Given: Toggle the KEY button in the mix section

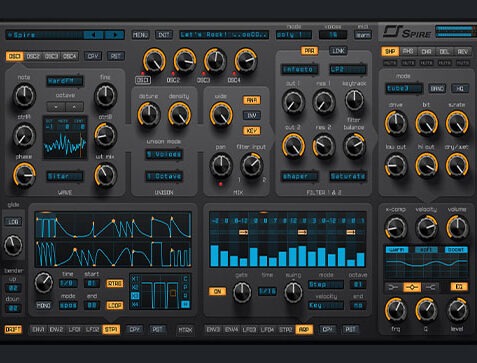Looking at the screenshot, I should 252,131.
